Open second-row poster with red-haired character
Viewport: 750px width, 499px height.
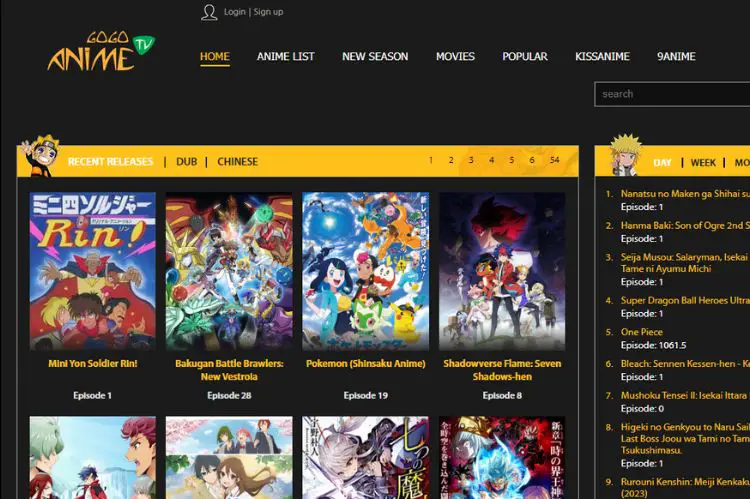pyautogui.click(x=93, y=457)
